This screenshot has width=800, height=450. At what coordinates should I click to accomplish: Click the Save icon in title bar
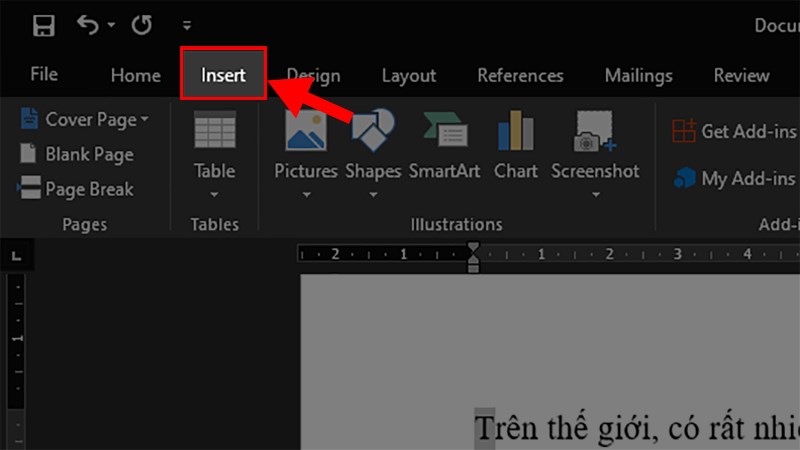coord(43,25)
